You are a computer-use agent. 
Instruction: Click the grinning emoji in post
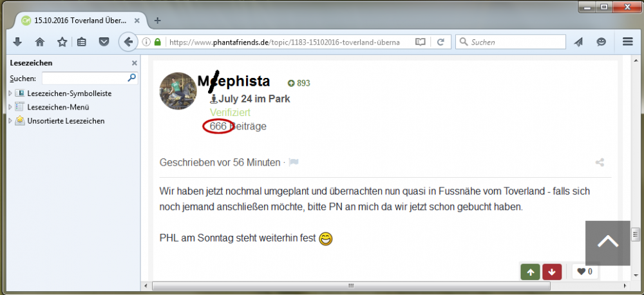click(x=325, y=238)
